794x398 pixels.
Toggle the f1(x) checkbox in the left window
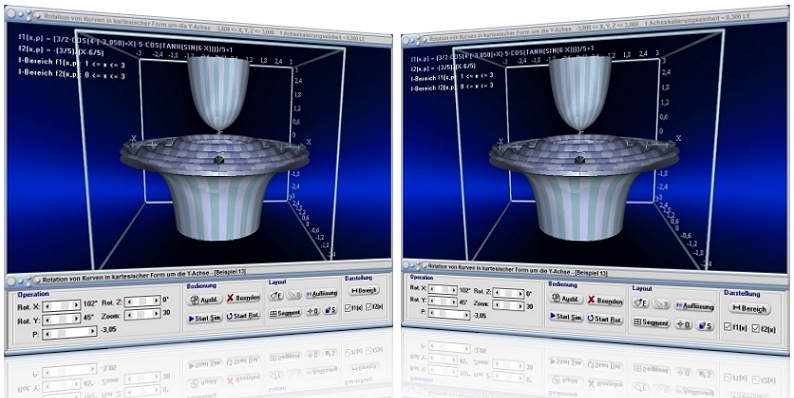click(x=347, y=307)
